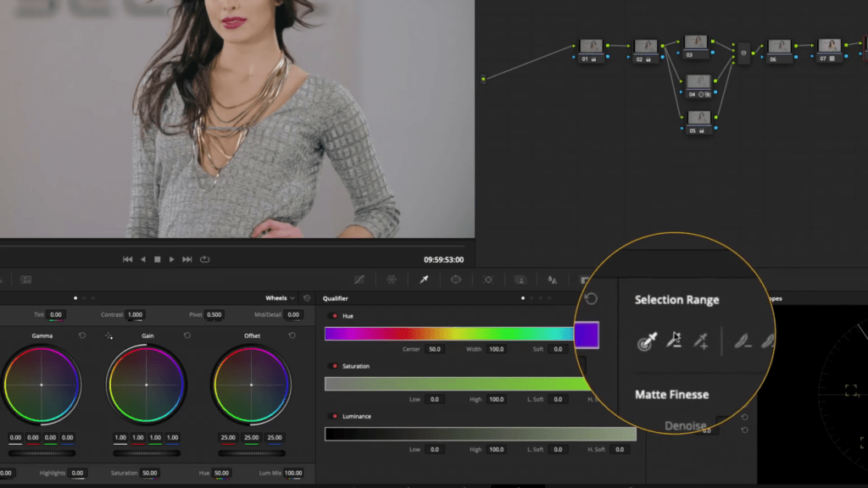Open the Curves palette icon
The width and height of the screenshot is (868, 488).
(359, 280)
